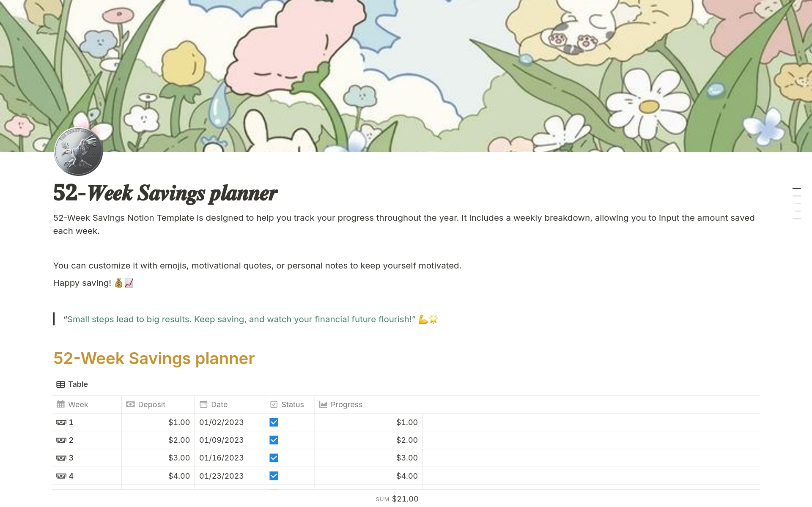Viewport: 812px width, 507px height.
Task: Click the $1.00 deposit cell for week 1
Action: [178, 422]
